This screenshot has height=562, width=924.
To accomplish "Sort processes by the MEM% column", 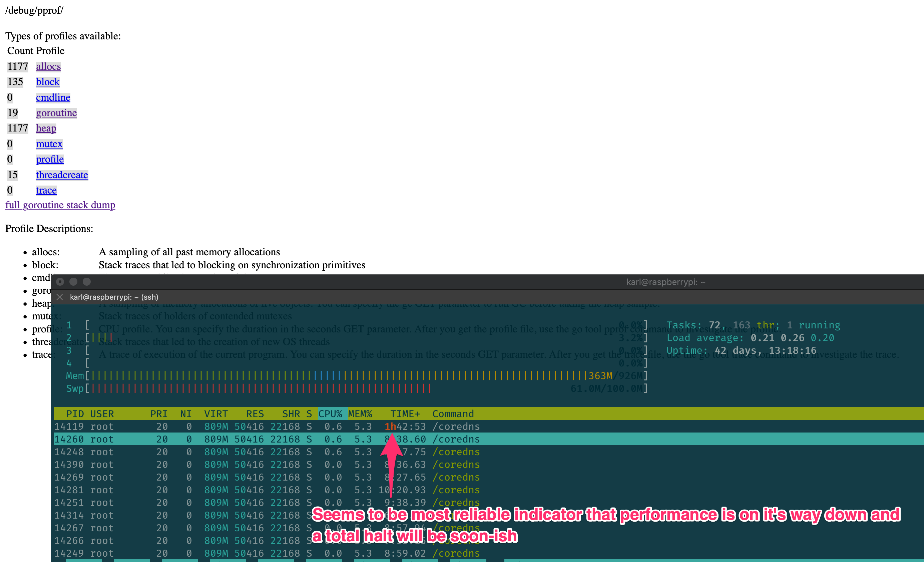I will coord(360,413).
